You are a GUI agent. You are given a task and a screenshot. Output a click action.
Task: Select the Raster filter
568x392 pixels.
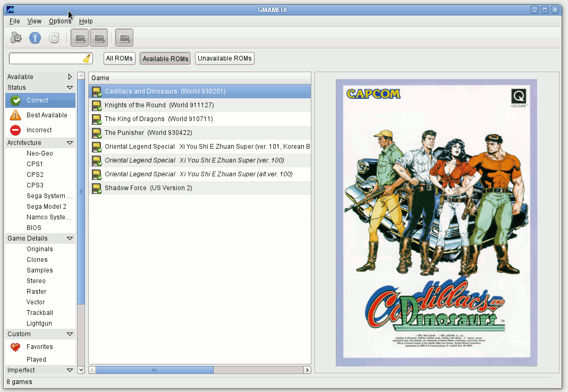pos(40,292)
